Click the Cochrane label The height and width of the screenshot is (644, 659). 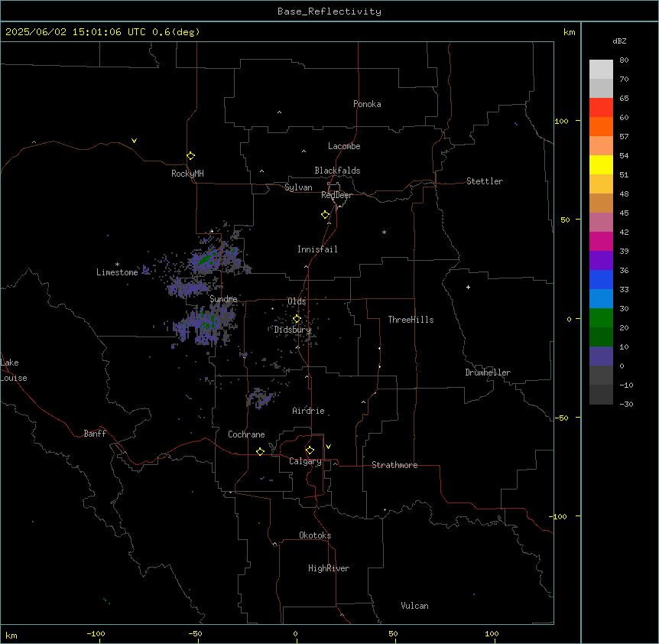(x=246, y=434)
